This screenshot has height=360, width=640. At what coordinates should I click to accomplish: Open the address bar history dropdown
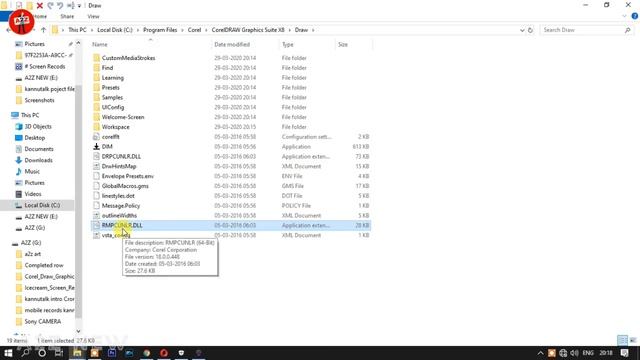coord(522,30)
